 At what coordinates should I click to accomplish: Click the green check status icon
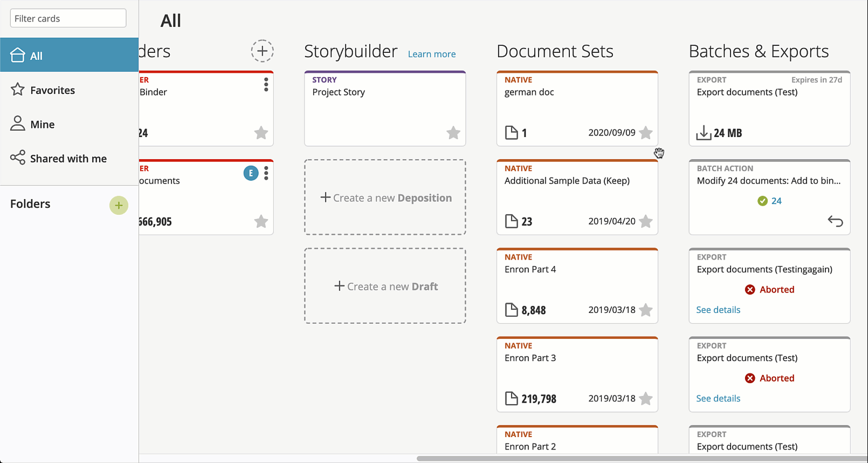pos(762,201)
